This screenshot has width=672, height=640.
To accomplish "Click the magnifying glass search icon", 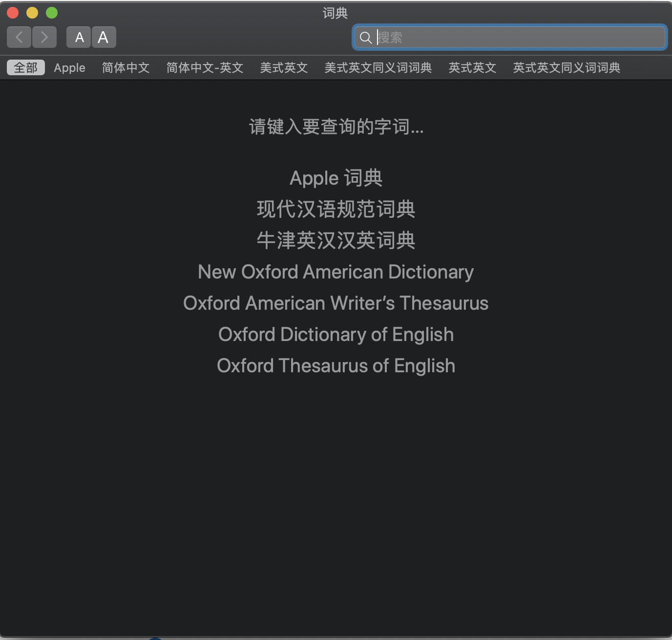I will (x=365, y=38).
